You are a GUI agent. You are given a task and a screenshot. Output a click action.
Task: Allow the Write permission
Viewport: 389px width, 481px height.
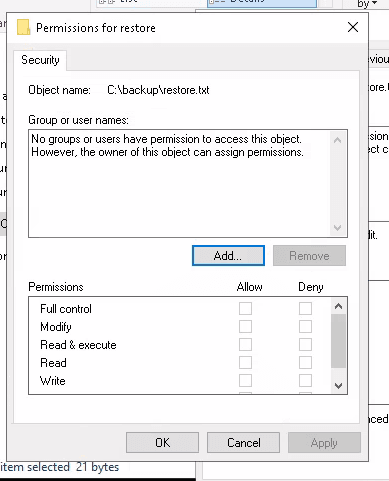pos(245,381)
